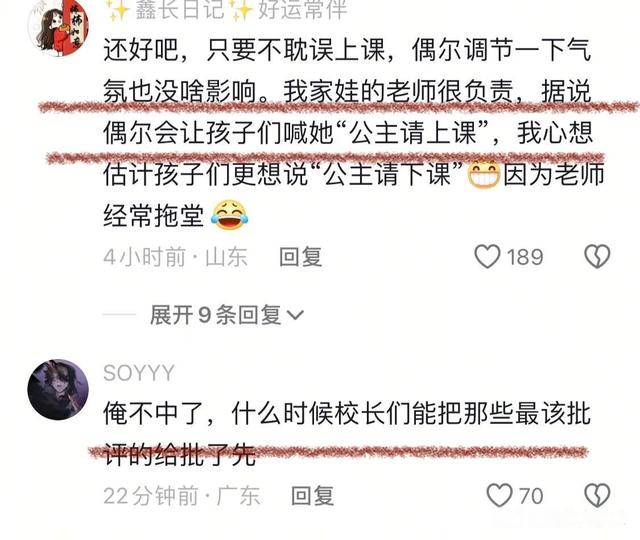
Task: Like the 189-likes comment with heart icon
Action: click(x=487, y=257)
